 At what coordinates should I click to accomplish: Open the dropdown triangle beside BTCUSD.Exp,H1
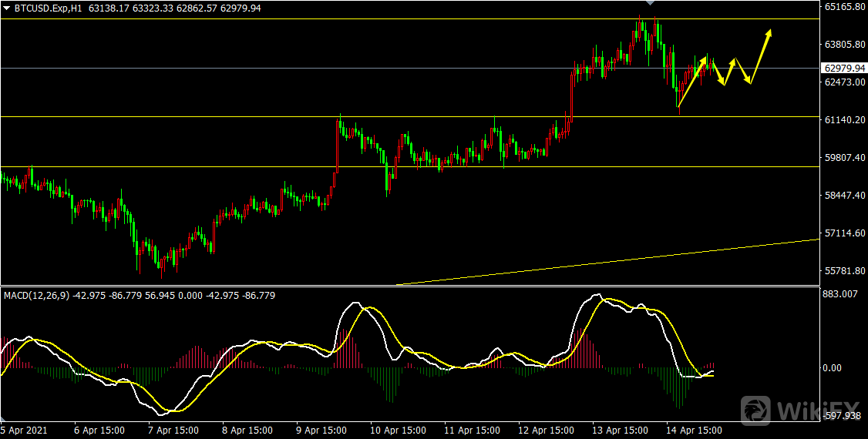click(7, 8)
